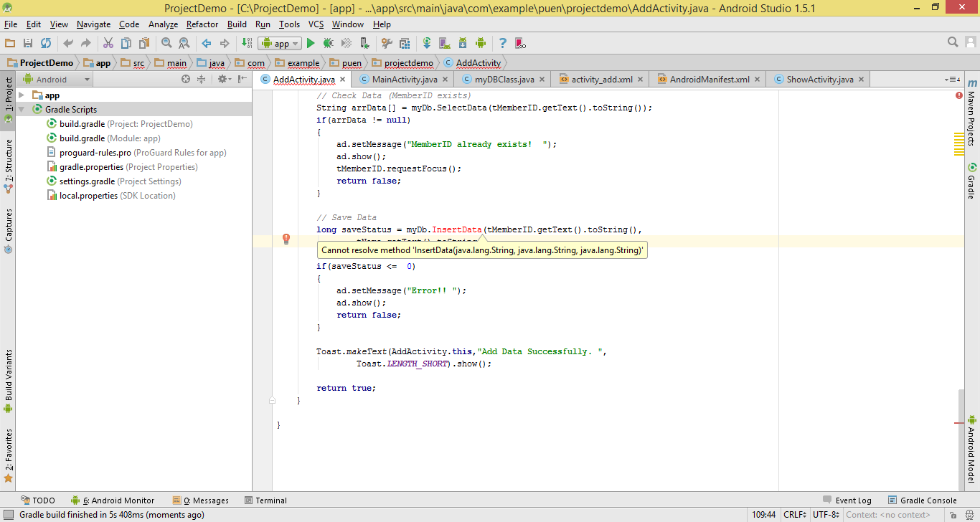Screen dimensions: 980x522
Task: Open Project Structure toolbar icon
Action: tap(405, 43)
